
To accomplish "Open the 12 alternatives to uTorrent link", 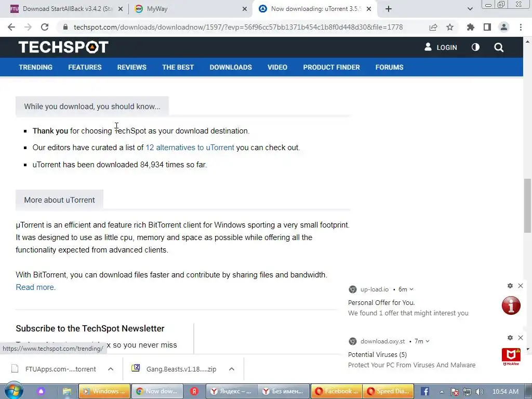I will click(x=190, y=148).
